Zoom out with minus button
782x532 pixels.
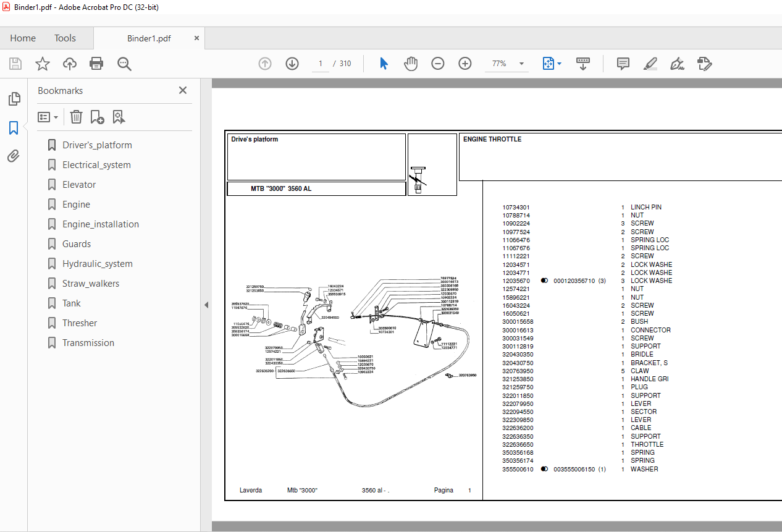click(438, 64)
